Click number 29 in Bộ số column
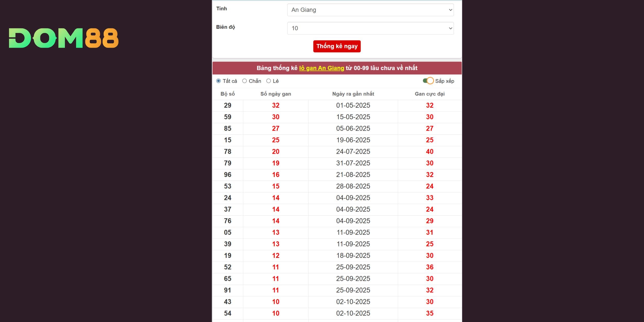The width and height of the screenshot is (644, 322). [x=227, y=105]
